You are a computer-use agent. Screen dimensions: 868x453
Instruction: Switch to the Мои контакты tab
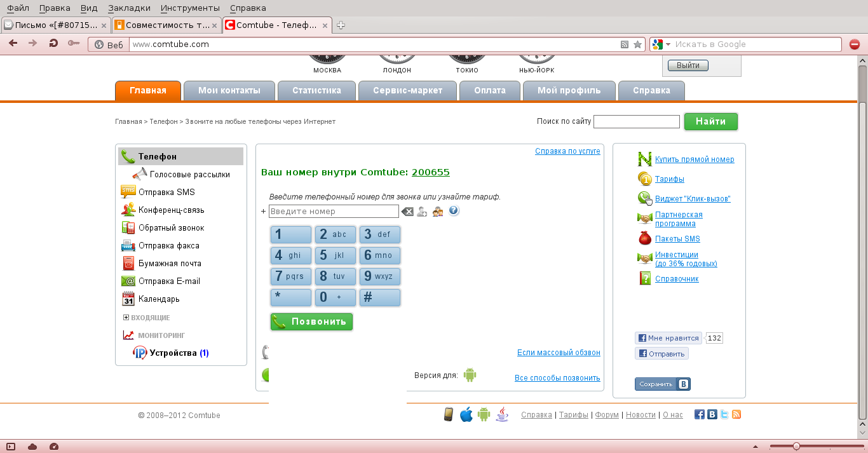pos(229,90)
